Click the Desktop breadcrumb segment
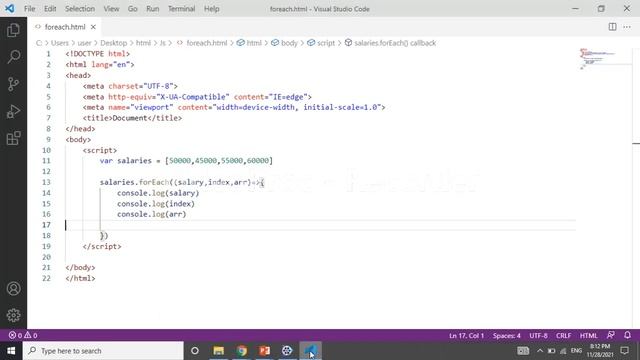Screen dimensions: 640x360 (x=113, y=43)
